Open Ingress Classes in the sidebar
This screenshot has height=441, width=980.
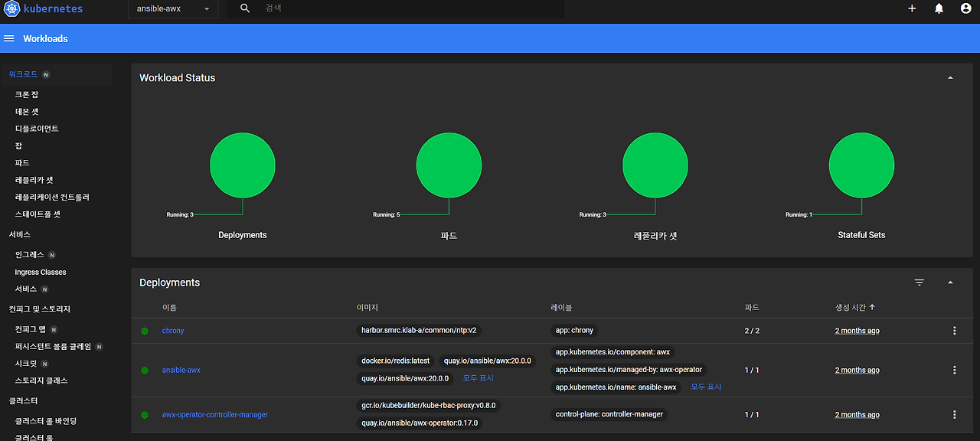(x=41, y=273)
